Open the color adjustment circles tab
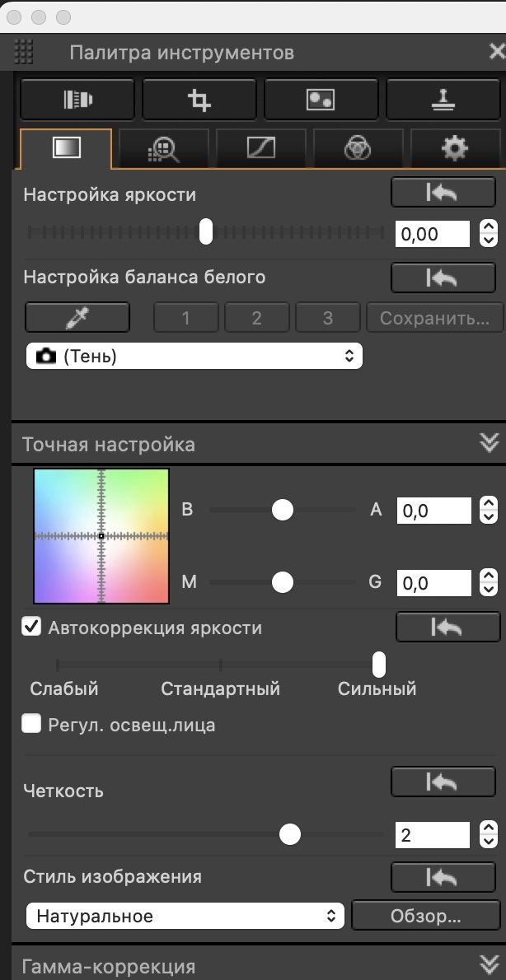The image size is (506, 980). pos(357,148)
